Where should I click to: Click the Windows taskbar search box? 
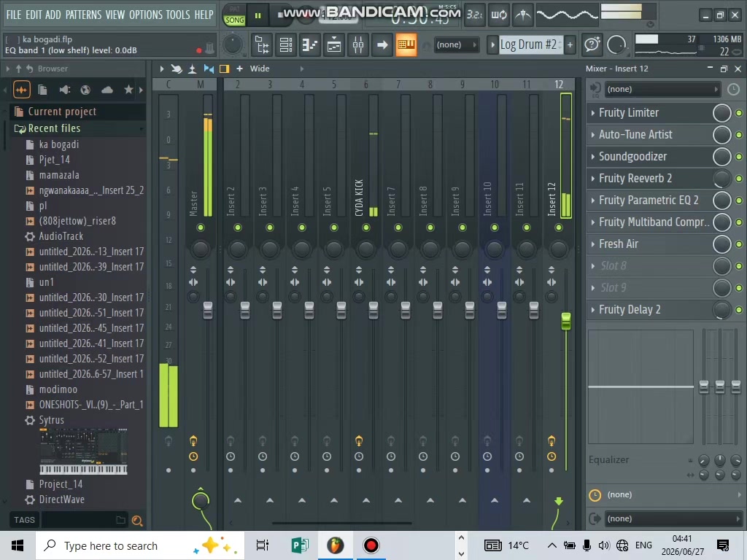pyautogui.click(x=140, y=545)
